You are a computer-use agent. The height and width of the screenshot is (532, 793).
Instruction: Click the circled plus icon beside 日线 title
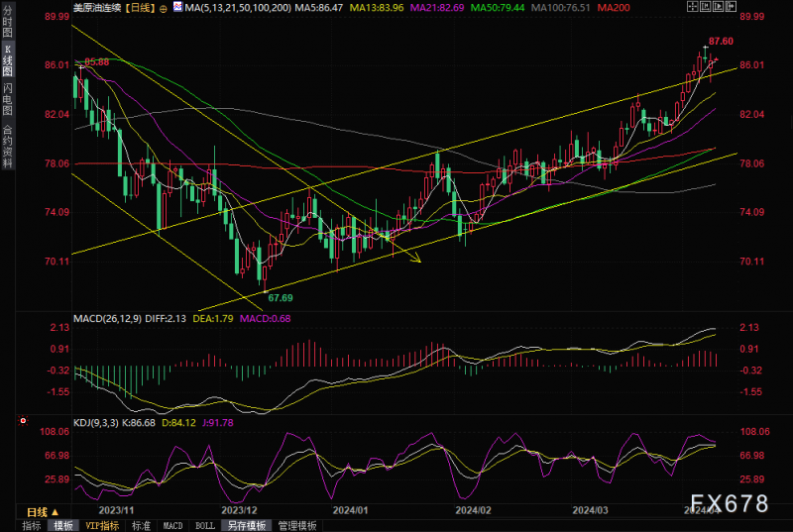tap(164, 8)
